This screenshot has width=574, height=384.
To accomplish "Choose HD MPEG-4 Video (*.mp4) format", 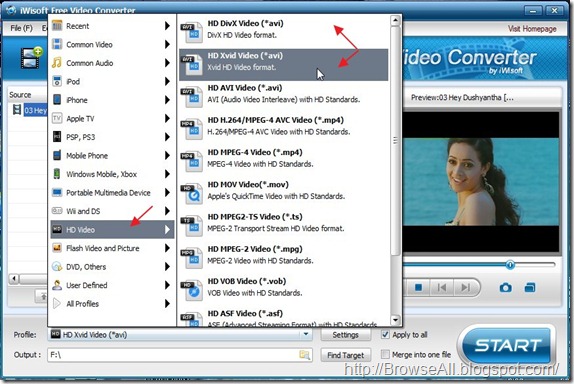I will point(283,161).
